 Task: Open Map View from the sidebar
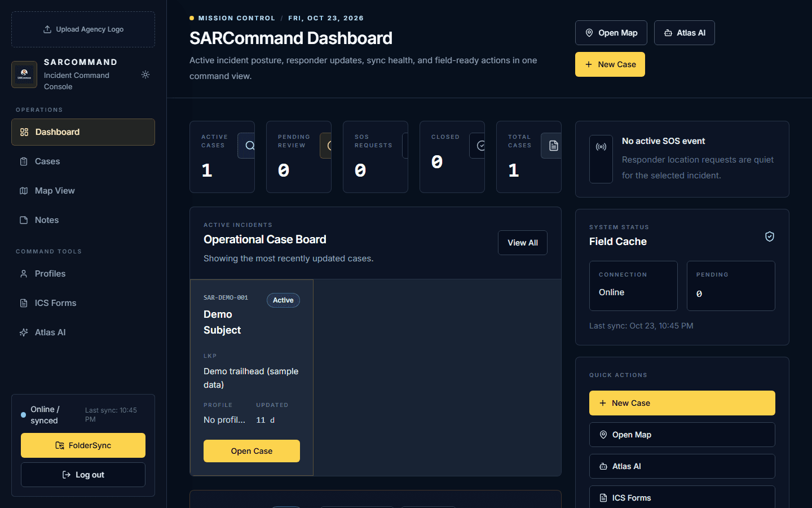(83, 191)
